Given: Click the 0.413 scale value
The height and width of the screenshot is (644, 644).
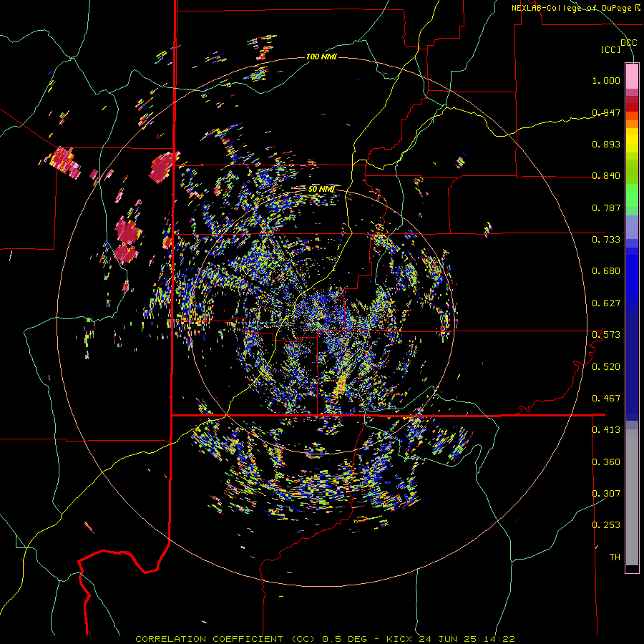Looking at the screenshot, I should click(x=606, y=430).
